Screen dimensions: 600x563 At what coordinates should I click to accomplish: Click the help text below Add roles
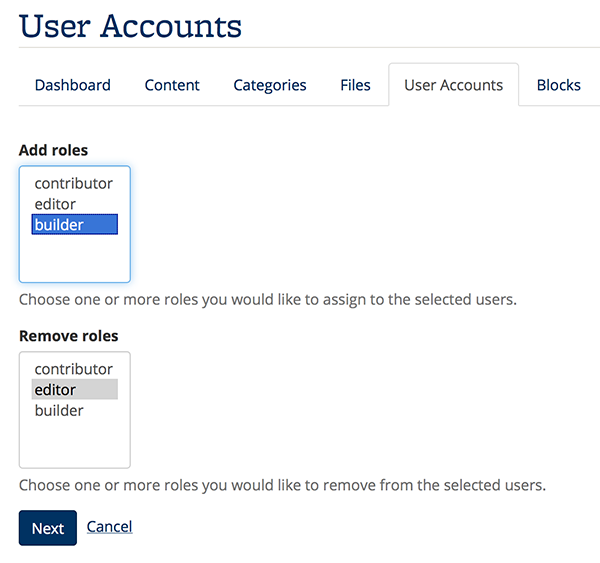[268, 299]
